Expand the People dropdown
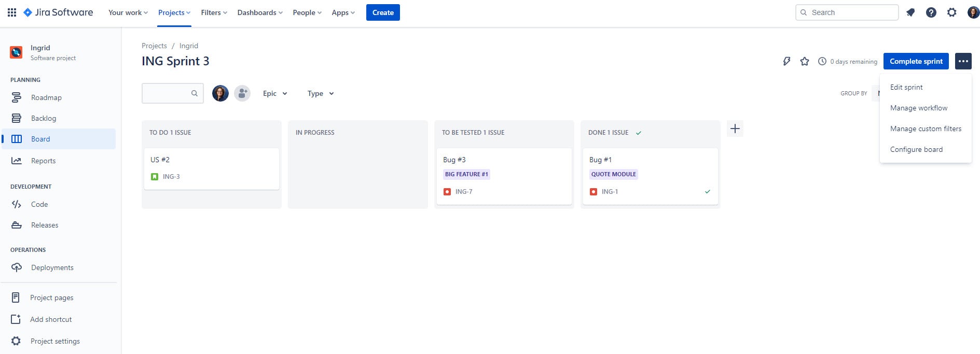The image size is (980, 354). point(307,12)
